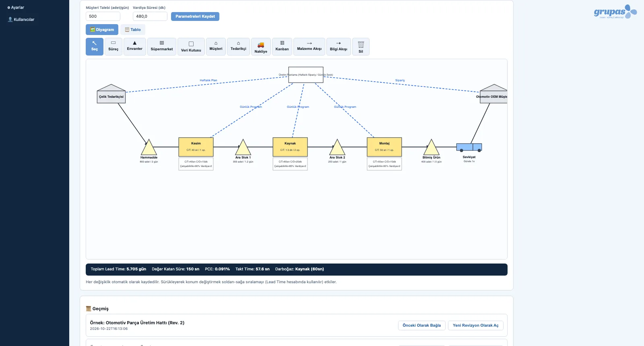Click the Montaj data box below process
644x346 pixels.
[384, 164]
